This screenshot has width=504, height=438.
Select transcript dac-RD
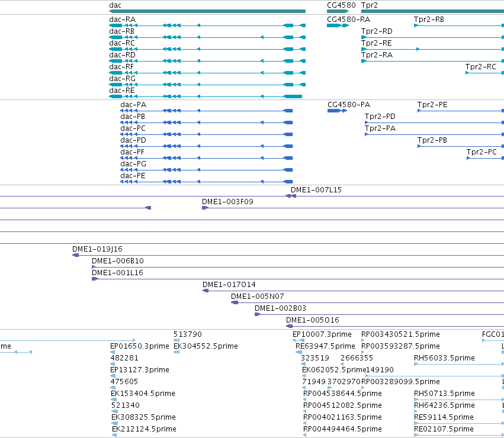(x=207, y=61)
